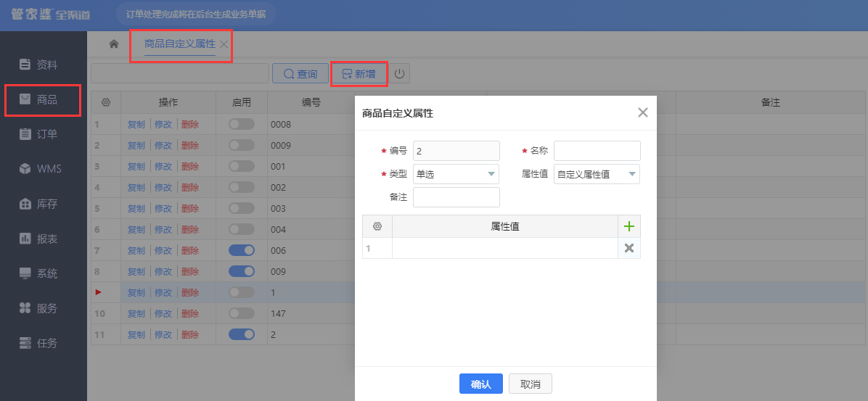Image resolution: width=868 pixels, height=401 pixels.
Task: Open the 订单 section in sidebar
Action: click(38, 134)
